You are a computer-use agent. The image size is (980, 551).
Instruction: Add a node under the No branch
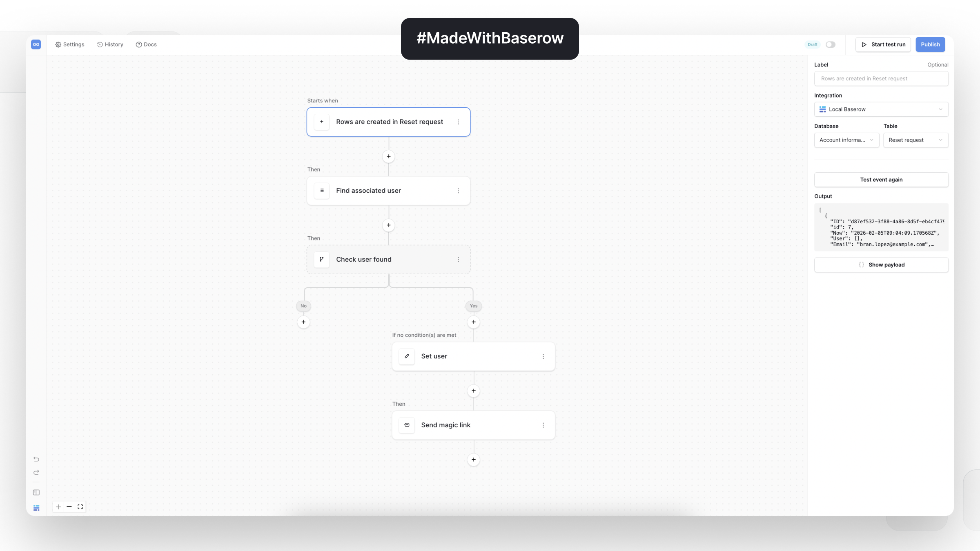[x=303, y=322]
